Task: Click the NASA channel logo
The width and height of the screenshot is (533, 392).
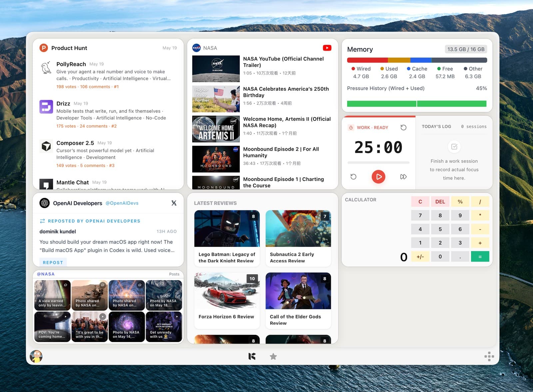Action: [197, 48]
